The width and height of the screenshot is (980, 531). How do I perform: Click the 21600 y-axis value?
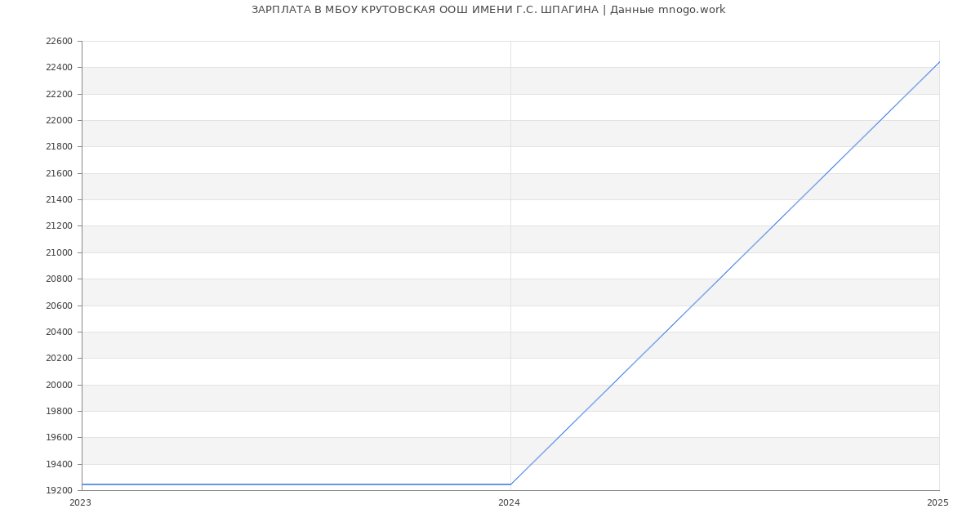pyautogui.click(x=59, y=173)
